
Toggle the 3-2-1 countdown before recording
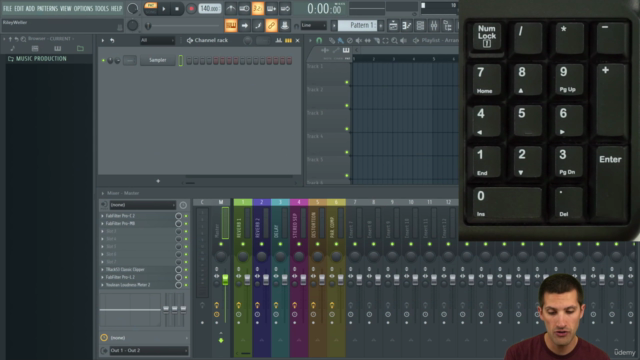pos(258,9)
